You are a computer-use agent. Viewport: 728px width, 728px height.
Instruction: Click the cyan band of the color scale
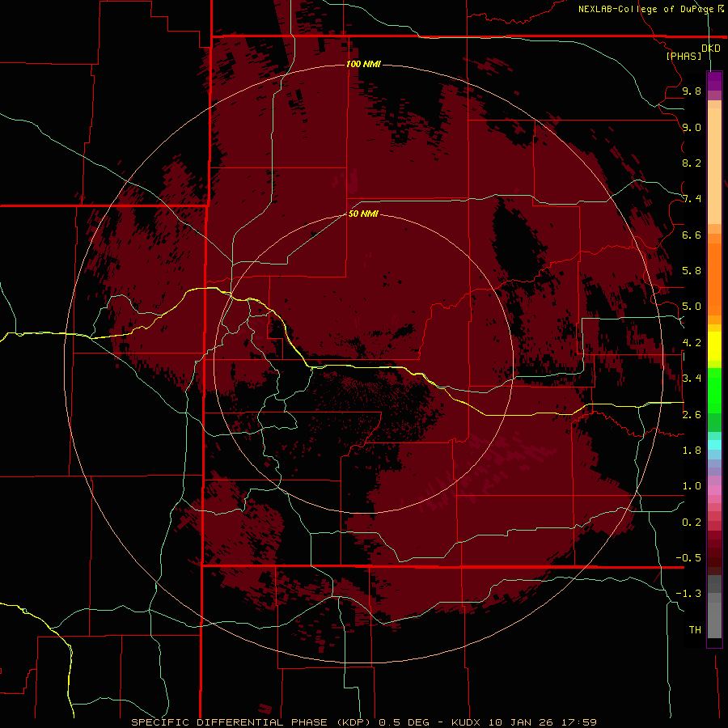714,445
